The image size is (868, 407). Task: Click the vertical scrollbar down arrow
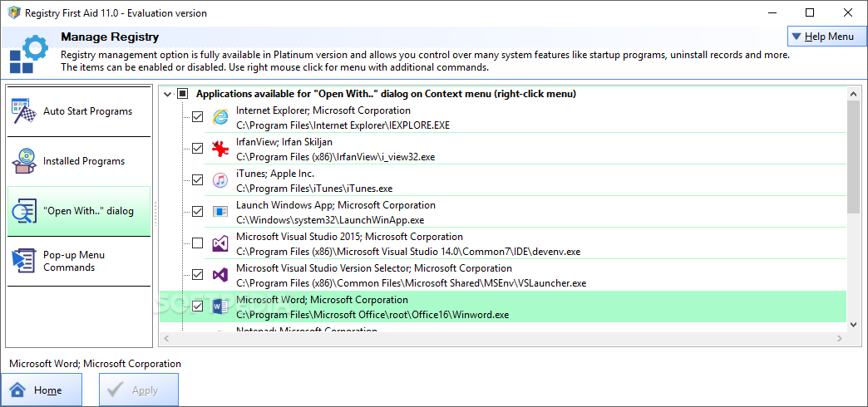(854, 324)
